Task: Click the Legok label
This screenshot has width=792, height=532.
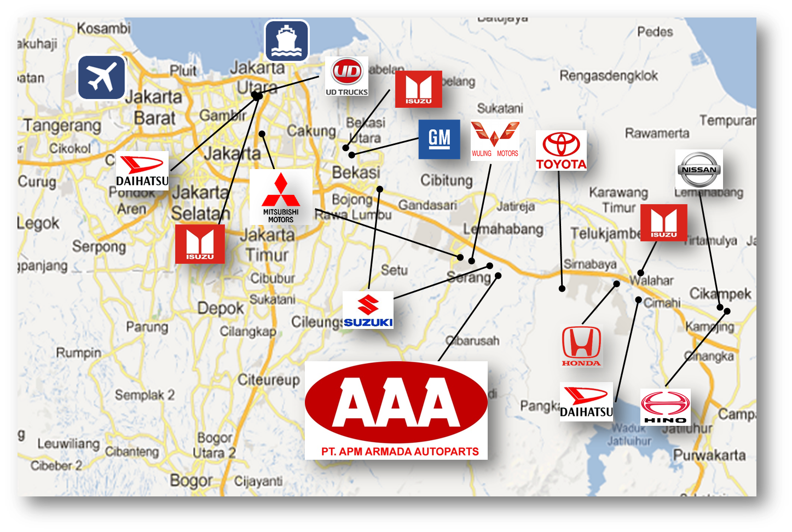Action: tap(38, 223)
